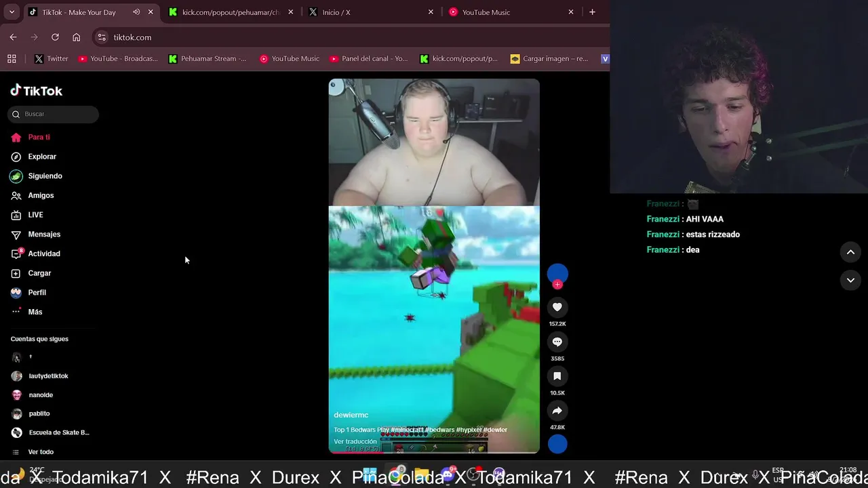Like the video with heart icon

(x=557, y=307)
